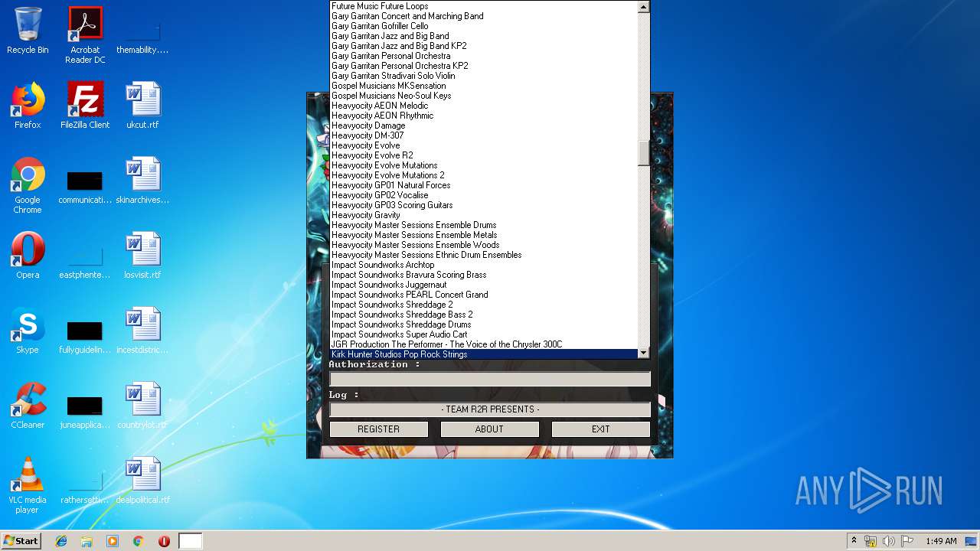Show hidden system tray icons
980x551 pixels.
tap(854, 541)
